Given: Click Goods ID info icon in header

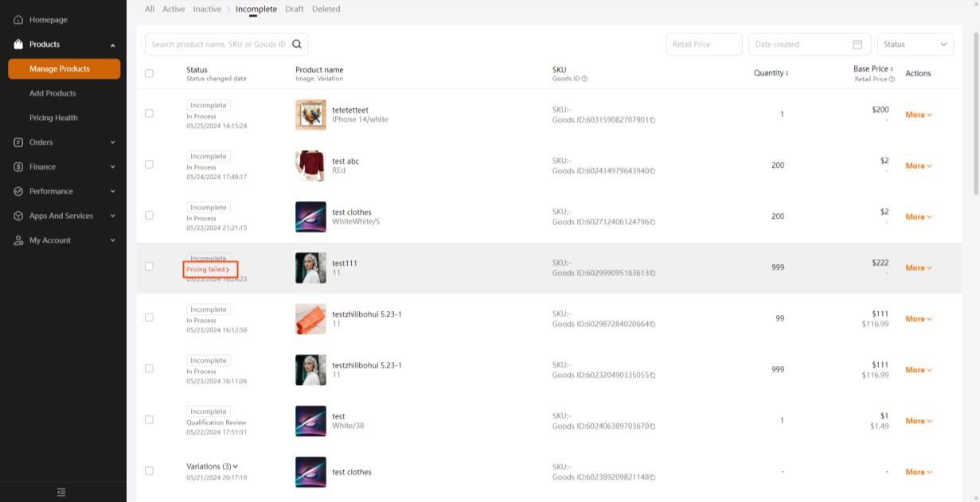Looking at the screenshot, I should pyautogui.click(x=584, y=79).
